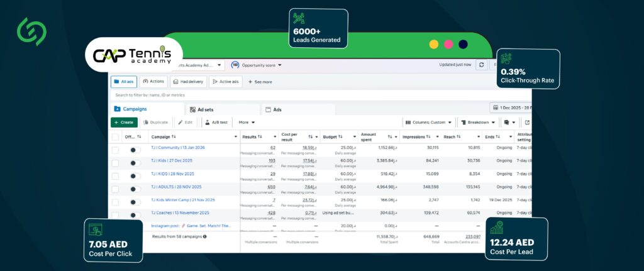Toggle the TJ | Community campaign switch
The image size is (644, 271).
[x=135, y=150]
